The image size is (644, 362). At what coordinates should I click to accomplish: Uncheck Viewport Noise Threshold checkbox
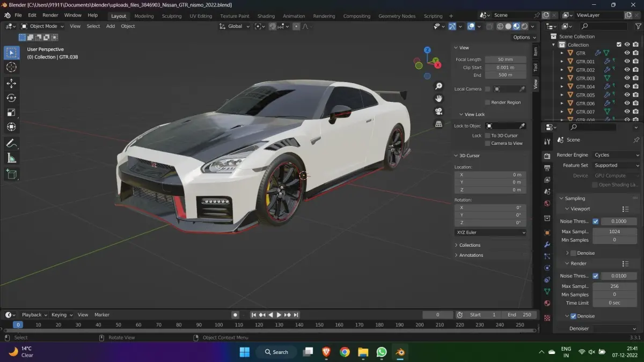coord(595,221)
